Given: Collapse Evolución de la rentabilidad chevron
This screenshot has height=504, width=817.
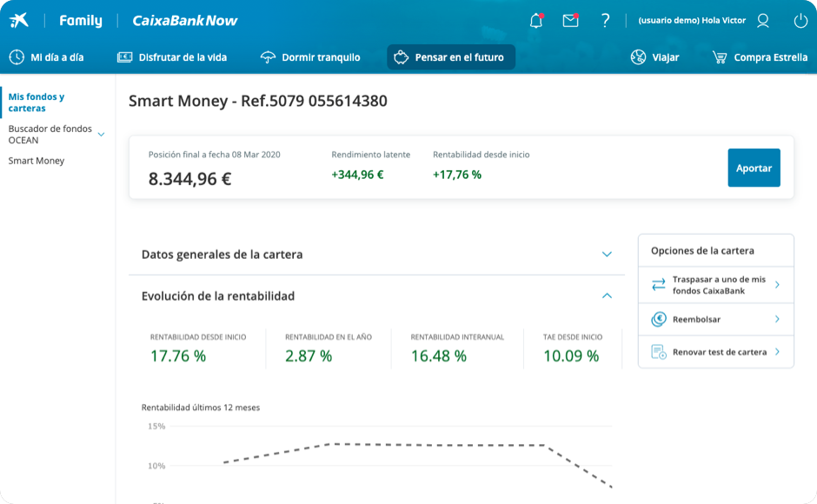Looking at the screenshot, I should (x=607, y=295).
